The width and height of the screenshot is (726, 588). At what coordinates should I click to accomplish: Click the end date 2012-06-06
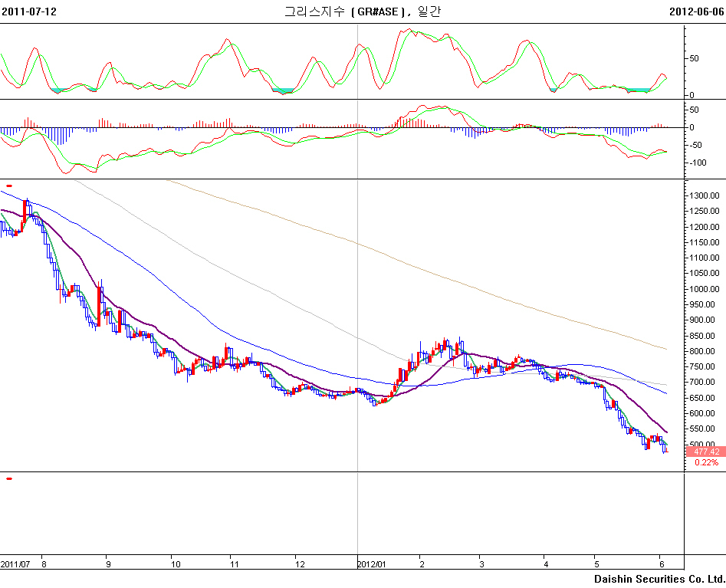tap(696, 11)
